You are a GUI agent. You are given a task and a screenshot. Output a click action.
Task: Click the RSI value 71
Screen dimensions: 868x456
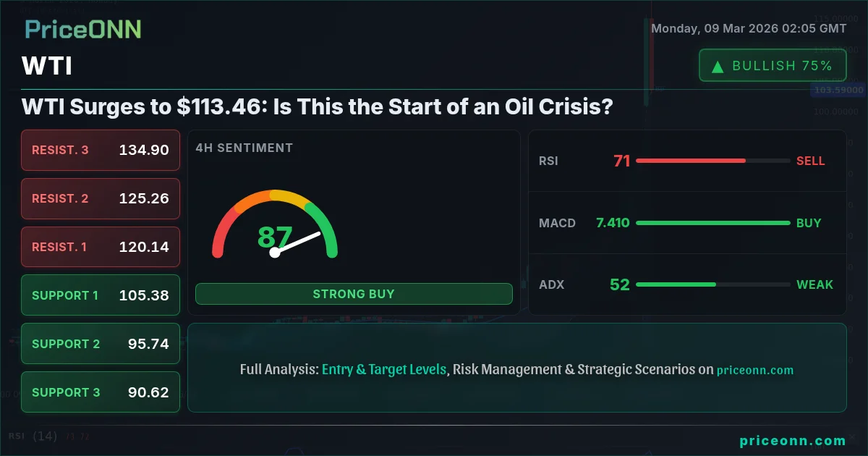622,161
